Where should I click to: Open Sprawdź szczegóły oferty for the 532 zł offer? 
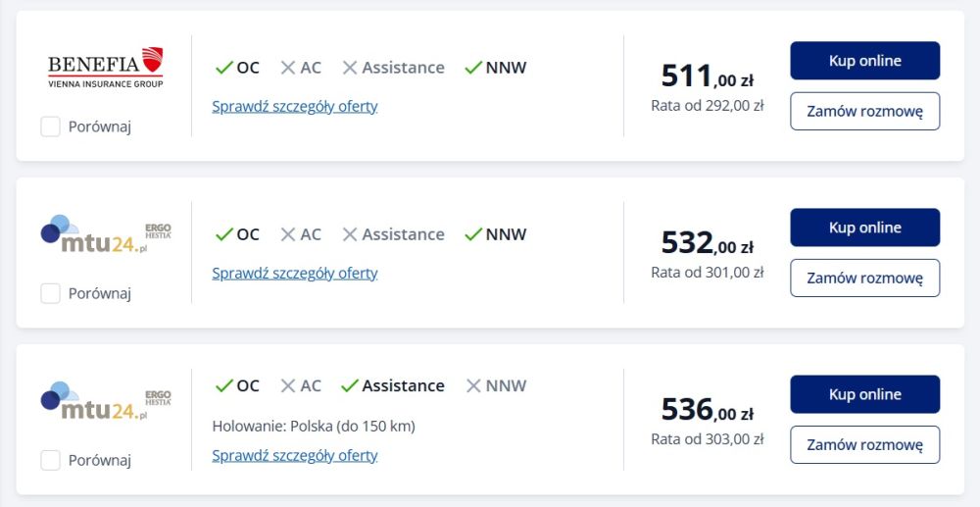coord(295,273)
